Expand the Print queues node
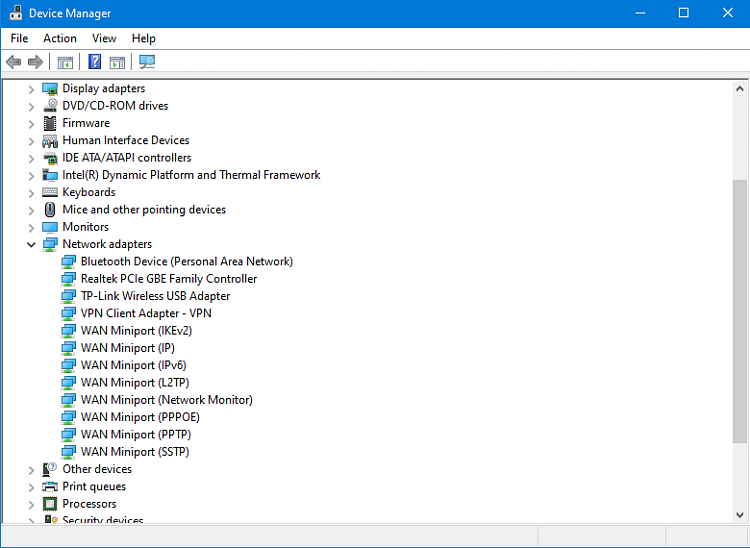Screen dimensions: 750x548 tap(31, 487)
